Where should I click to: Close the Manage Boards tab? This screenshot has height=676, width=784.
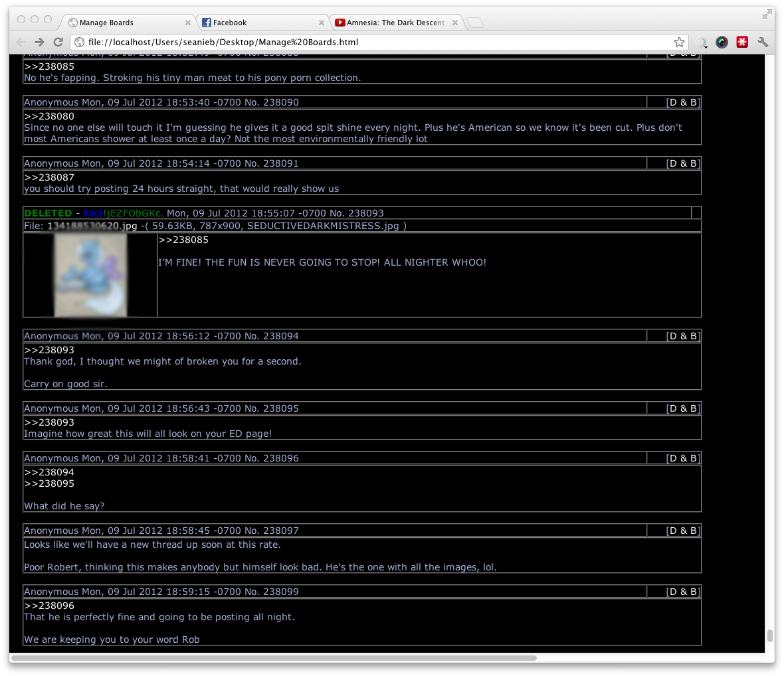click(188, 23)
